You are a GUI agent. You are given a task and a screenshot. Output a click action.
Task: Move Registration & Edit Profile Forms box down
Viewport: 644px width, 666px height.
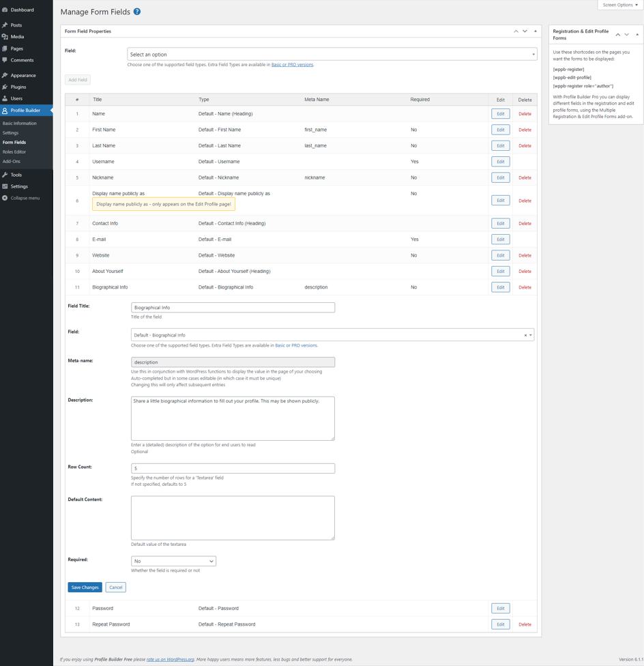626,34
